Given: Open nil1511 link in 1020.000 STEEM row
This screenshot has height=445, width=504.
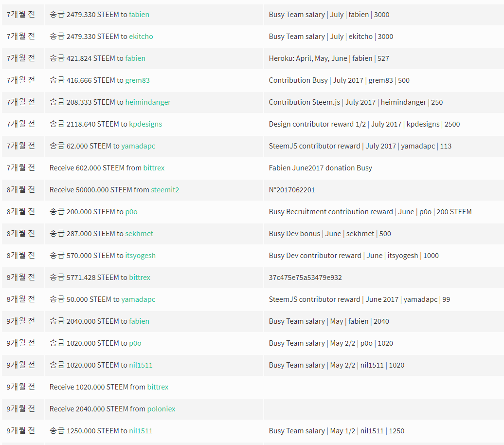Looking at the screenshot, I should (141, 365).
